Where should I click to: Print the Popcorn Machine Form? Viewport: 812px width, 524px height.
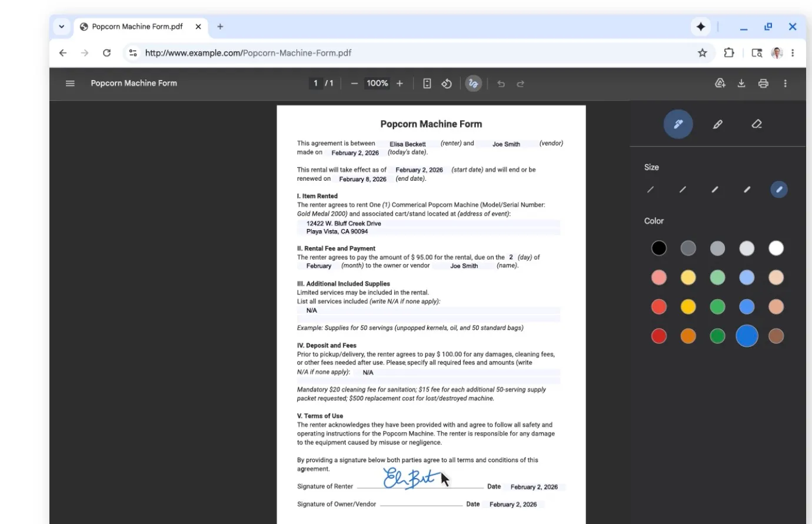[763, 83]
